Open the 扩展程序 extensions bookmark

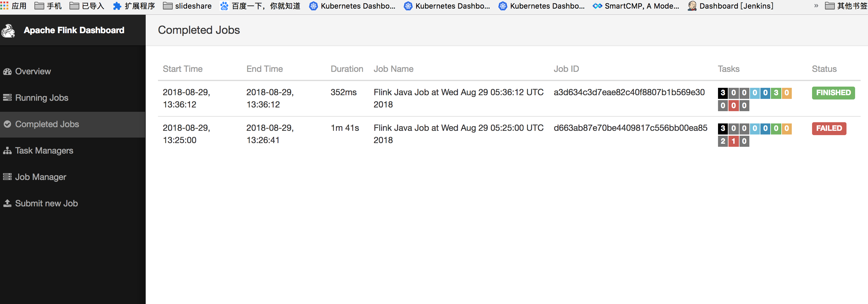point(134,6)
